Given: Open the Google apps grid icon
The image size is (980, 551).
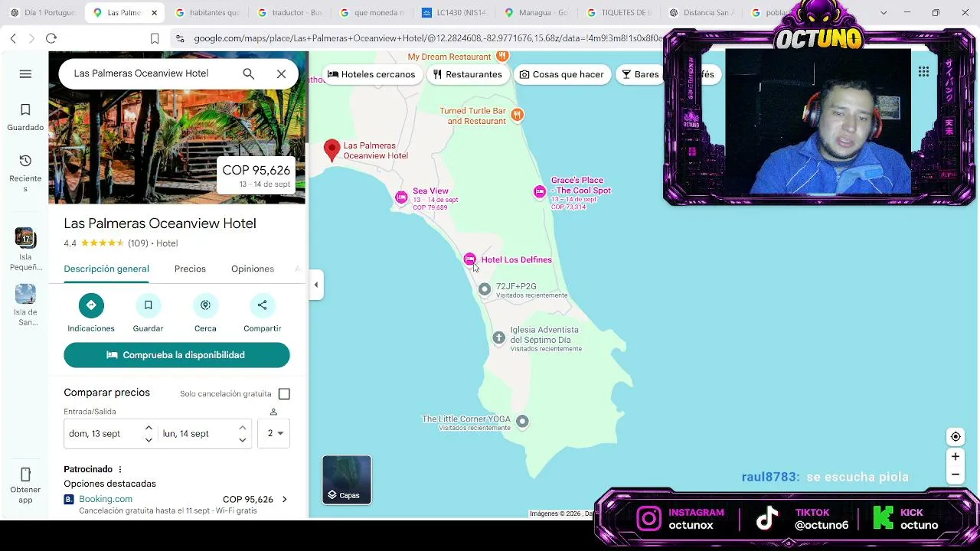Looking at the screenshot, I should 924,71.
